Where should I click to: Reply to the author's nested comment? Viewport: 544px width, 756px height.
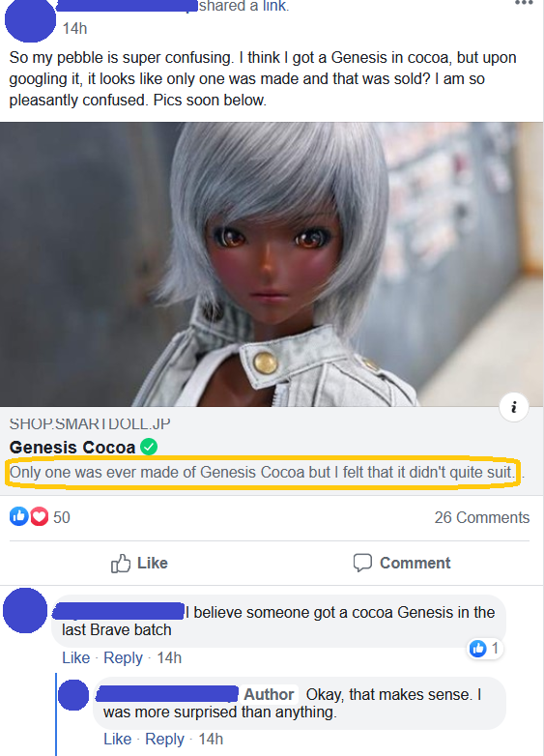165,739
